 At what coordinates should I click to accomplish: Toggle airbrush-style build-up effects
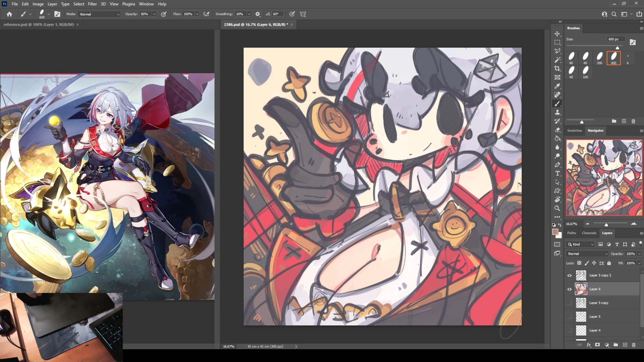(x=206, y=14)
